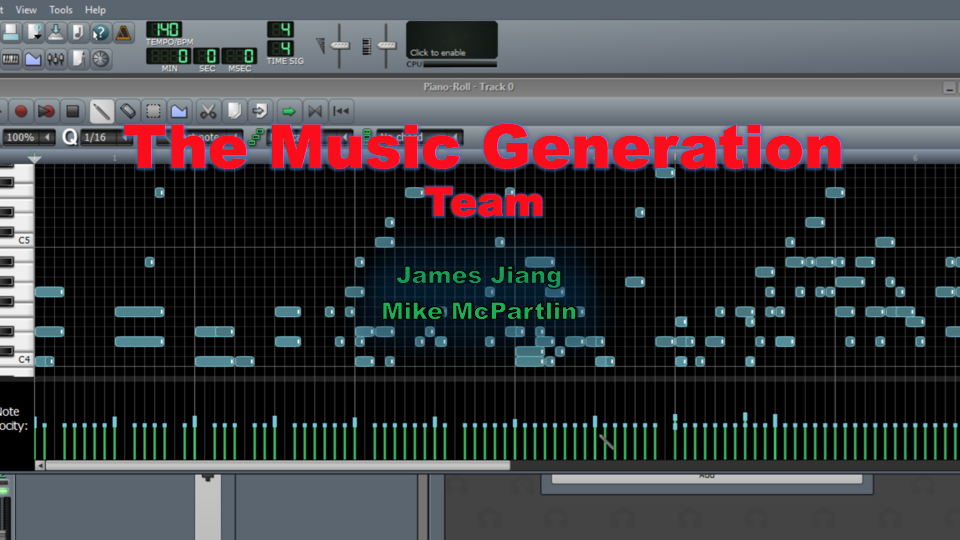This screenshot has width=960, height=540.
Task: Click the save project as icon
Action: click(34, 32)
